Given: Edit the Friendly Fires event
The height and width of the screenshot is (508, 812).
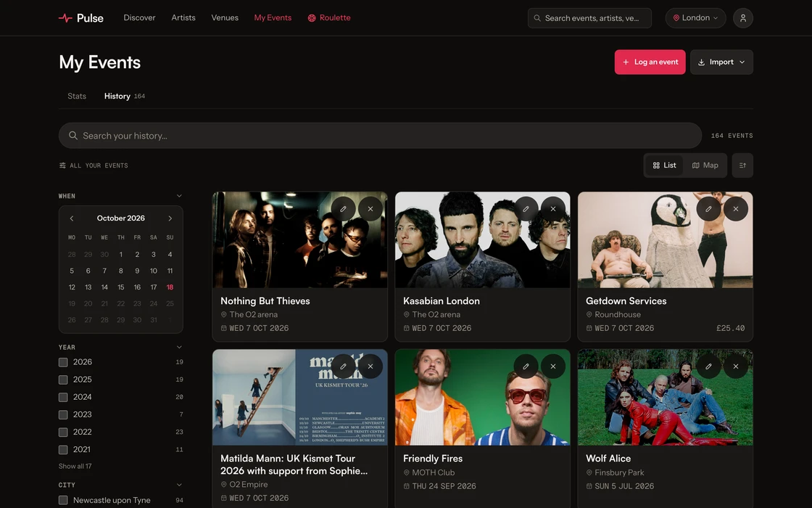Looking at the screenshot, I should point(526,366).
